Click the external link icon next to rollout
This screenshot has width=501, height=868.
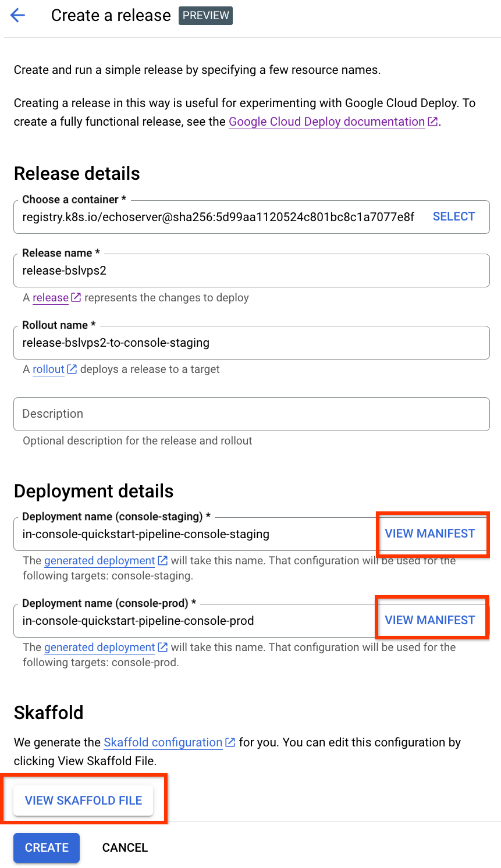pyautogui.click(x=70, y=369)
